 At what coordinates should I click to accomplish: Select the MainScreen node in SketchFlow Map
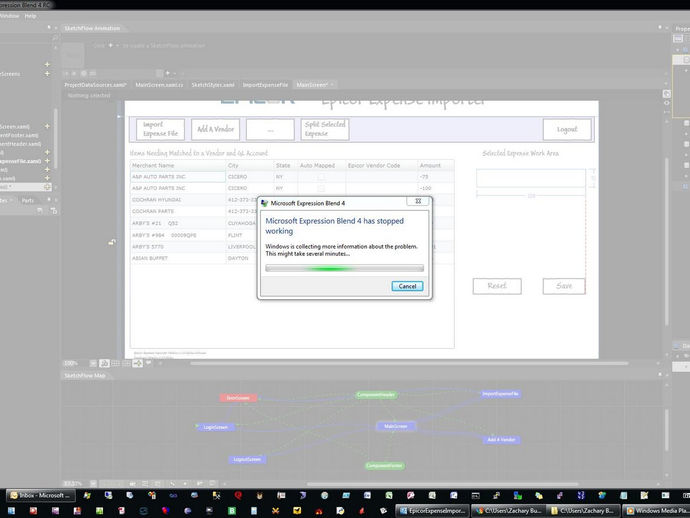(x=396, y=426)
